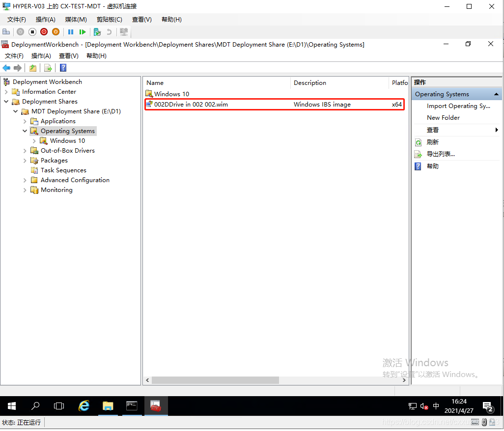504x431 pixels.
Task: Click the Up one level folder icon
Action: 33,68
